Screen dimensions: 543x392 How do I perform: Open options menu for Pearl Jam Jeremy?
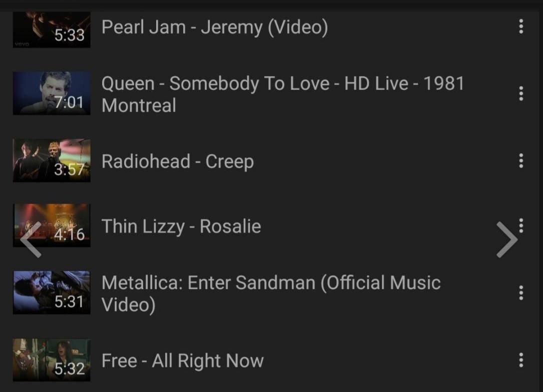point(521,27)
